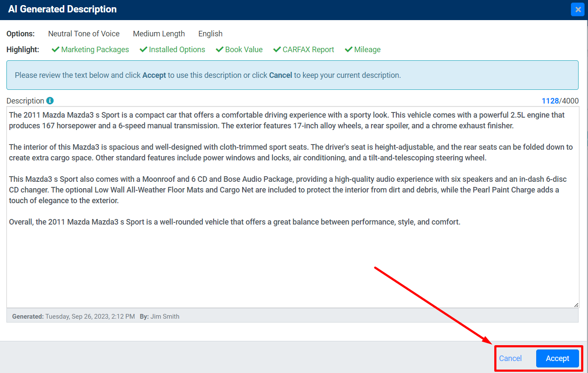Click the green checkmark beside Mileage

pyautogui.click(x=349, y=50)
